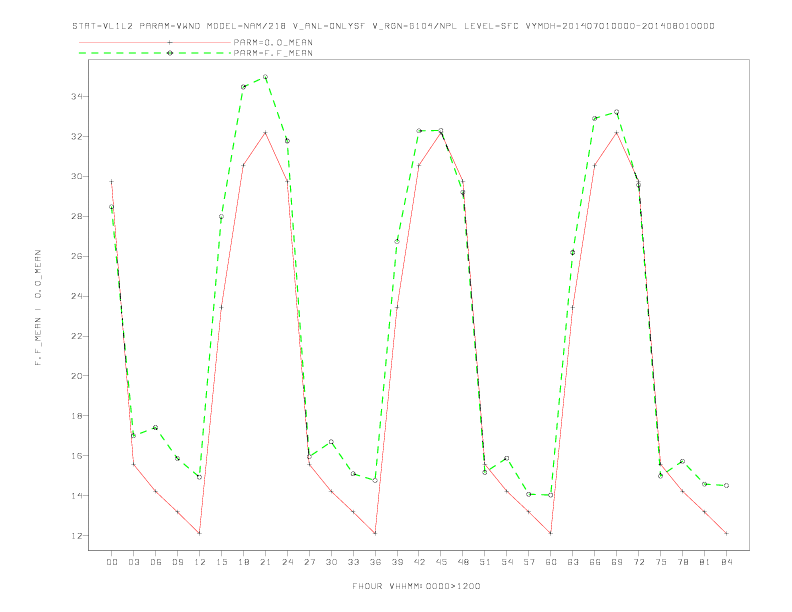Select the red solid line legend sample
The width and height of the screenshot is (792, 612).
(x=155, y=42)
